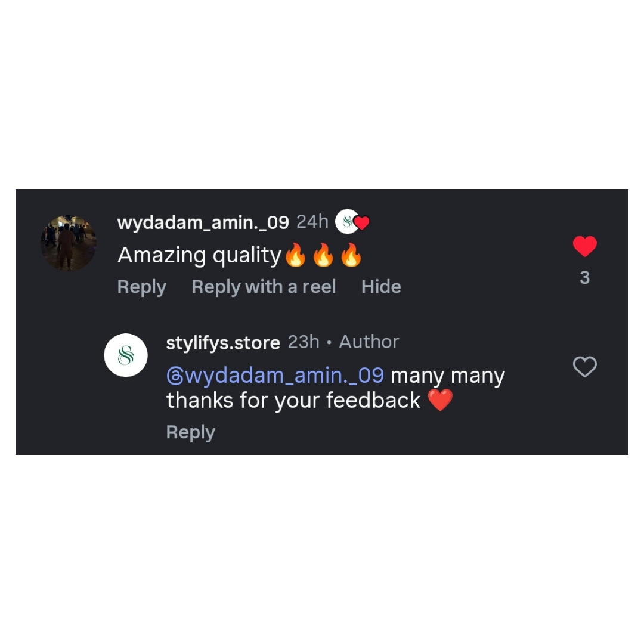Select the Amazing quality comment text
This screenshot has height=644, width=644.
click(199, 255)
